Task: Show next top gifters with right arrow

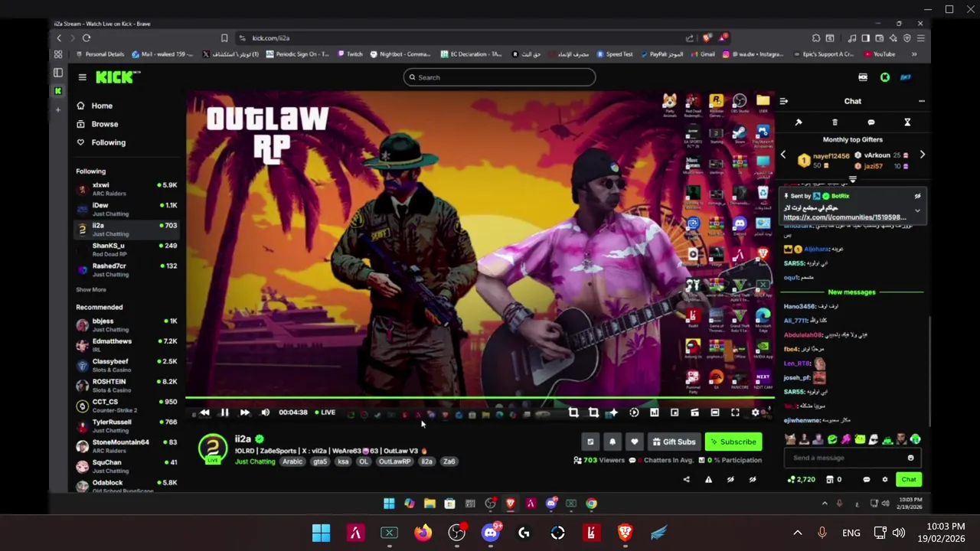Action: point(922,155)
